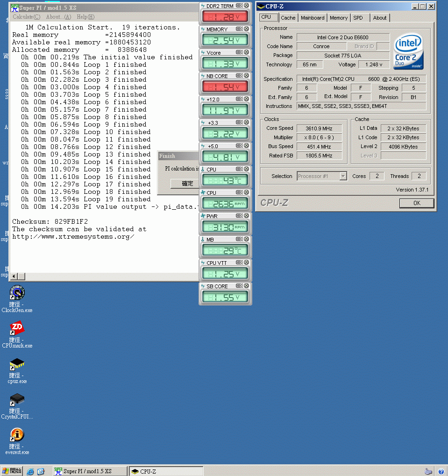Click the Loop 19 finished line
Image resolution: width=448 pixels, height=476 pixels.
pyautogui.click(x=86, y=199)
